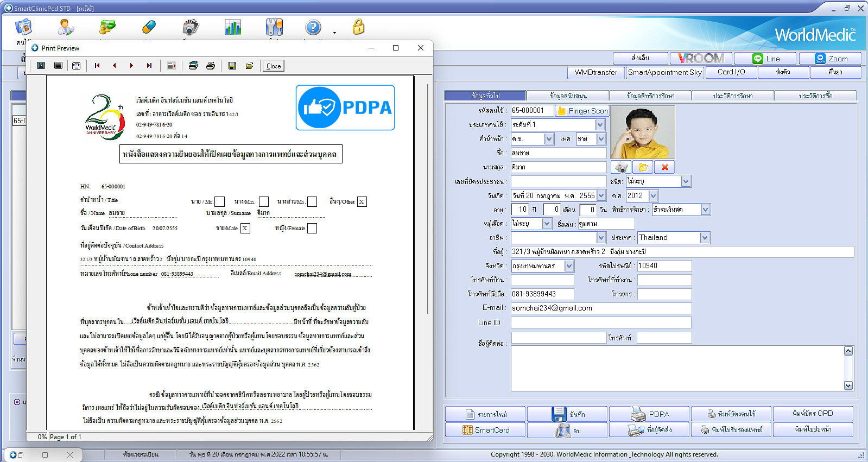Viewport: 868px width, 462px height.
Task: Click the Card I/O button
Action: [x=731, y=72]
